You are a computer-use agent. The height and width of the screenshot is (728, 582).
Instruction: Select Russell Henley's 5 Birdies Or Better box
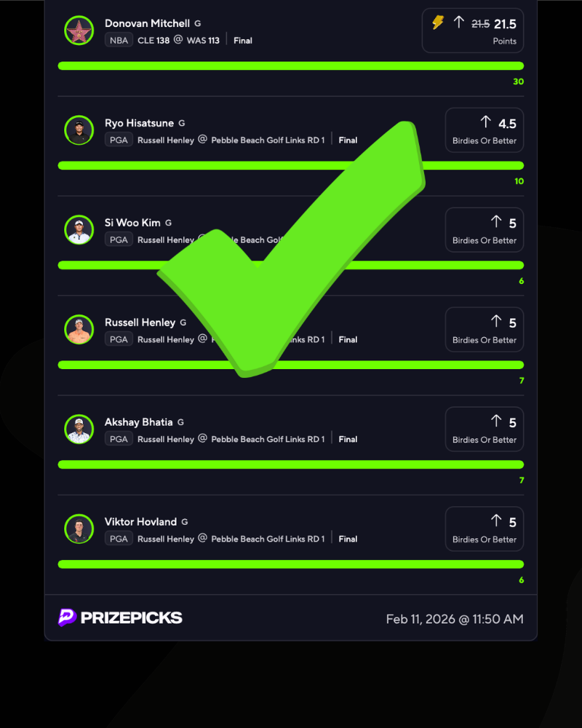[x=484, y=330]
